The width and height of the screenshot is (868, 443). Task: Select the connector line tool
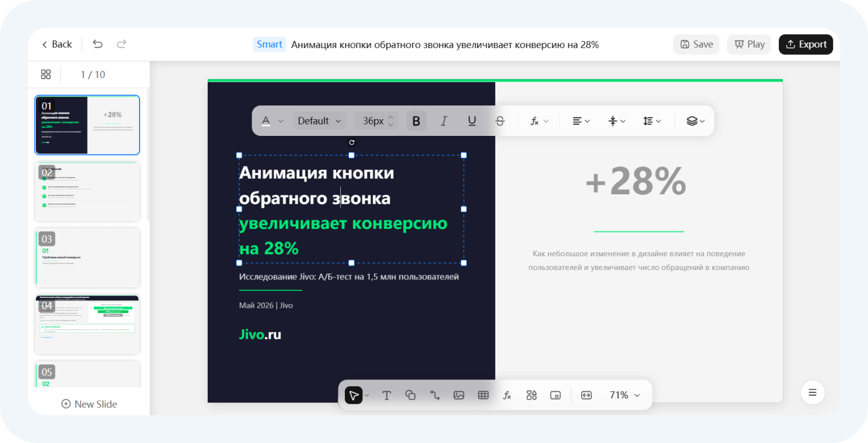(435, 395)
